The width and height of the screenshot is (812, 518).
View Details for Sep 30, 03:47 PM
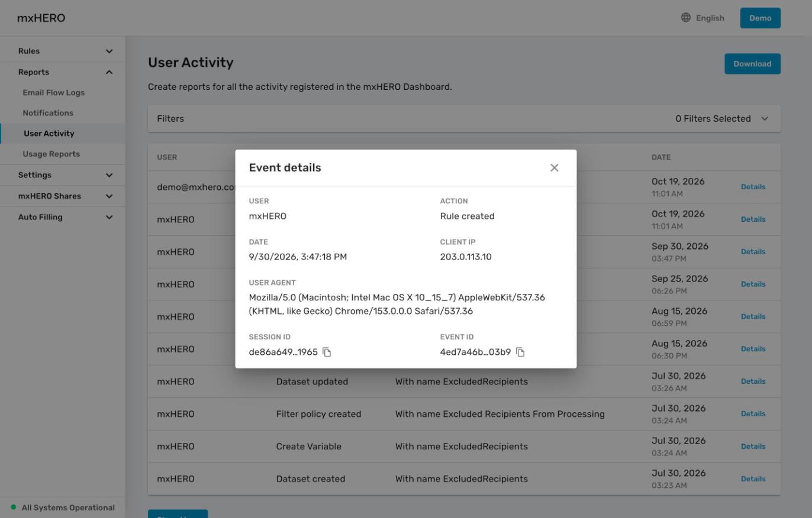pos(753,252)
